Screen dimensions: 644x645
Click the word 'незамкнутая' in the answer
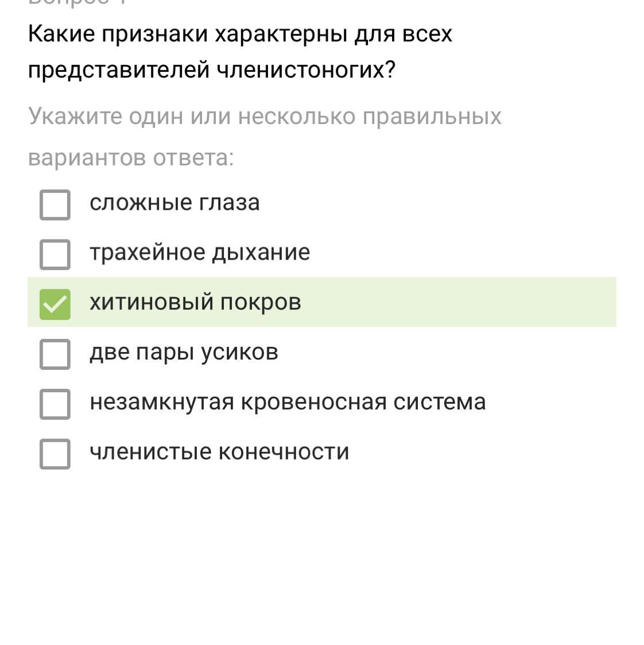[x=162, y=402]
